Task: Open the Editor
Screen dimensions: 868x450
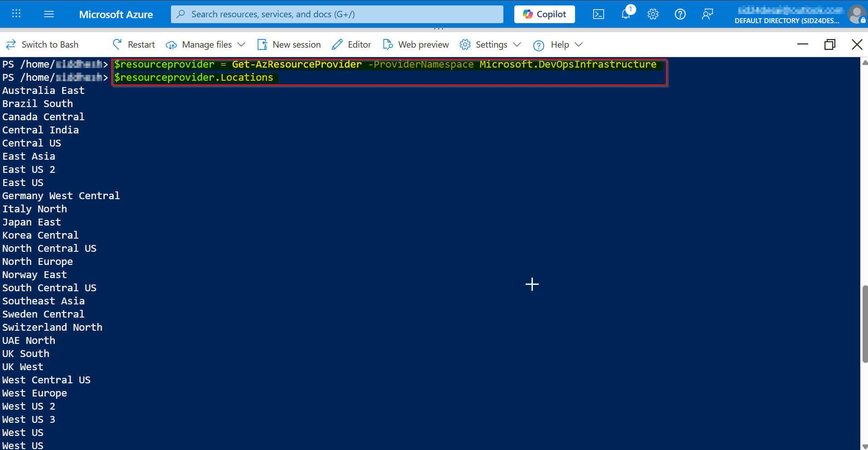Action: coord(351,44)
